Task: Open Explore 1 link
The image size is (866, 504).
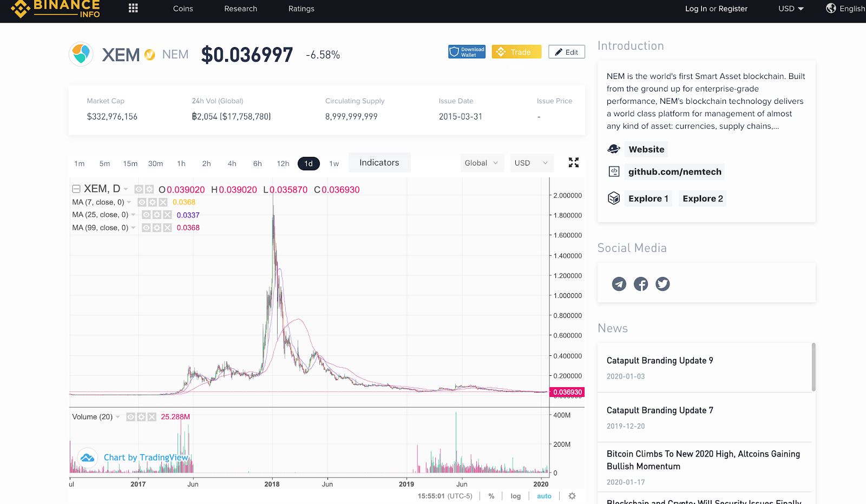Action: pyautogui.click(x=648, y=198)
